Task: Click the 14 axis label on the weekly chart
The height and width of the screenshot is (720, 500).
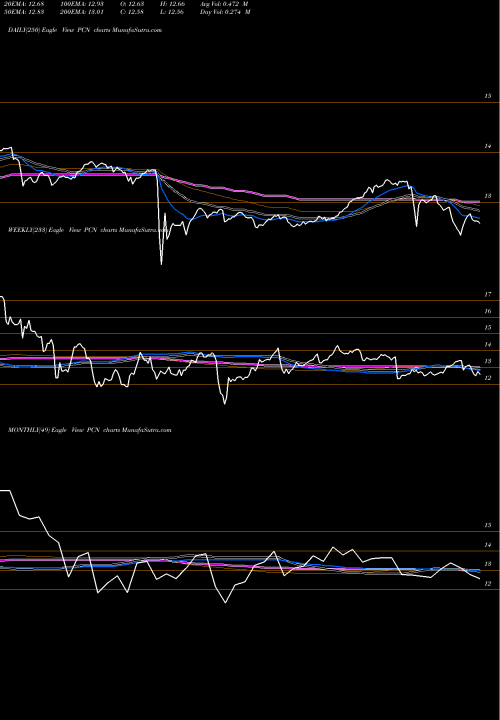Action: click(x=488, y=344)
